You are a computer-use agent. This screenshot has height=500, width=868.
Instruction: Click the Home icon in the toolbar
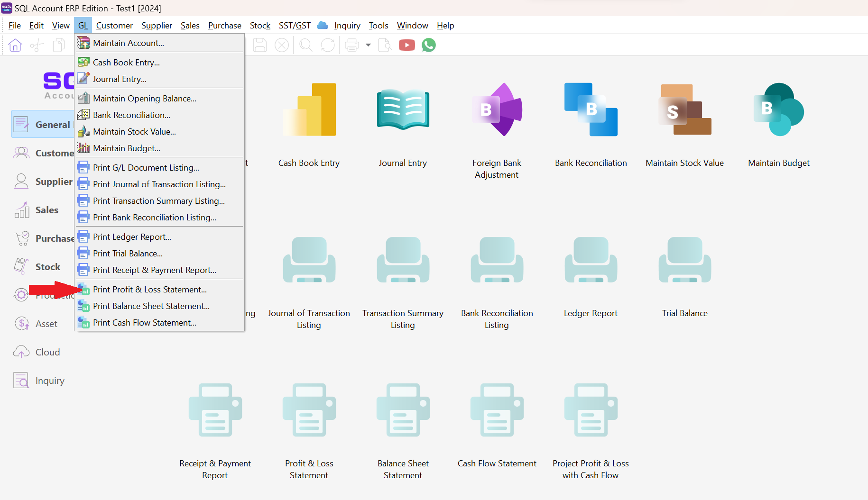(x=15, y=45)
